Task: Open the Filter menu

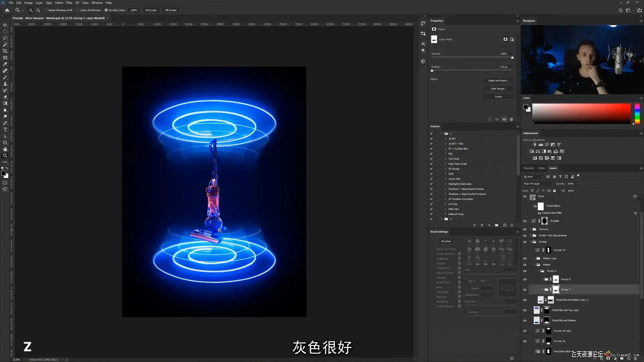Action: coord(69,3)
